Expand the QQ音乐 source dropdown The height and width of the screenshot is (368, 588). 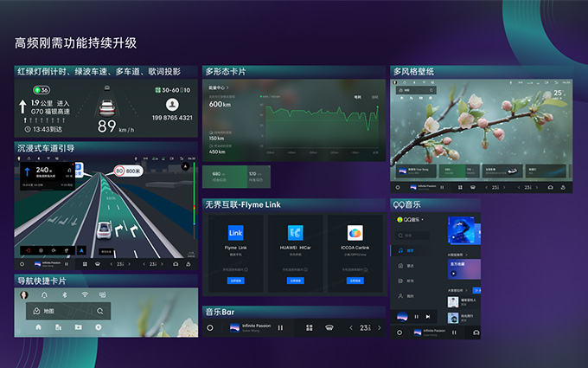(x=423, y=220)
